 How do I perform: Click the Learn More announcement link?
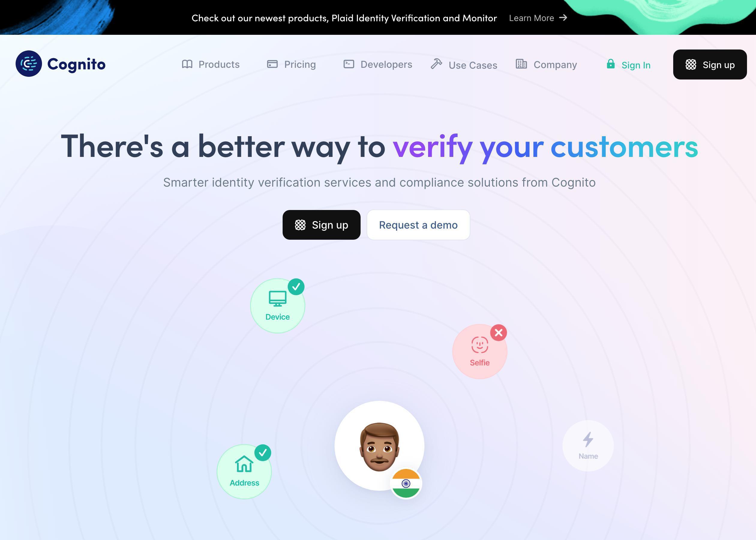[x=538, y=17]
